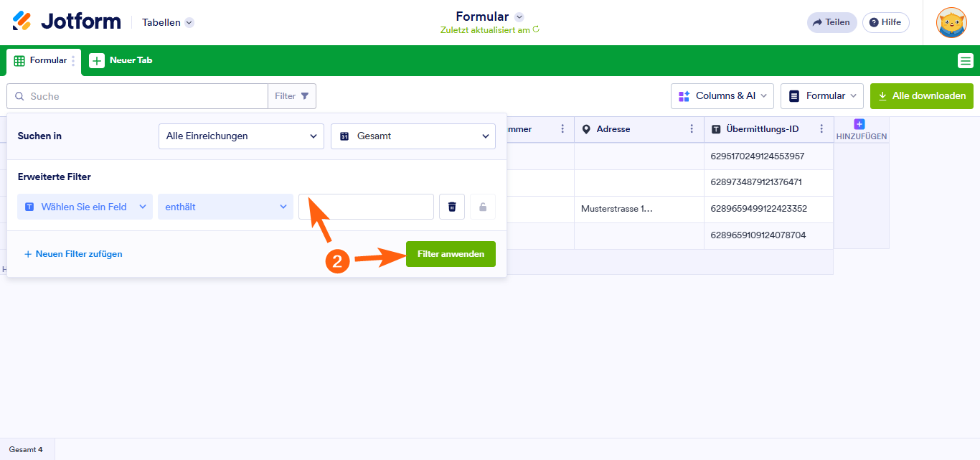Click the Jotform logo
The height and width of the screenshot is (460, 980).
click(x=67, y=22)
